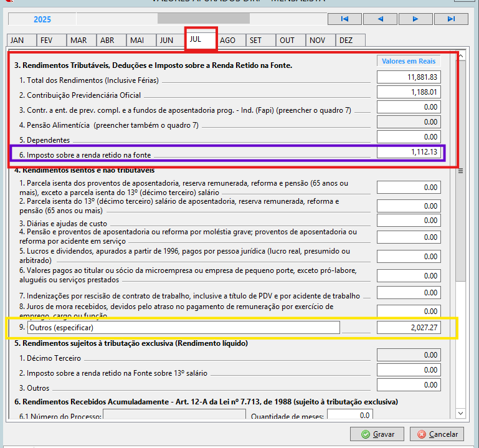Switch to the MAR tab
The image size is (479, 448).
tap(81, 40)
